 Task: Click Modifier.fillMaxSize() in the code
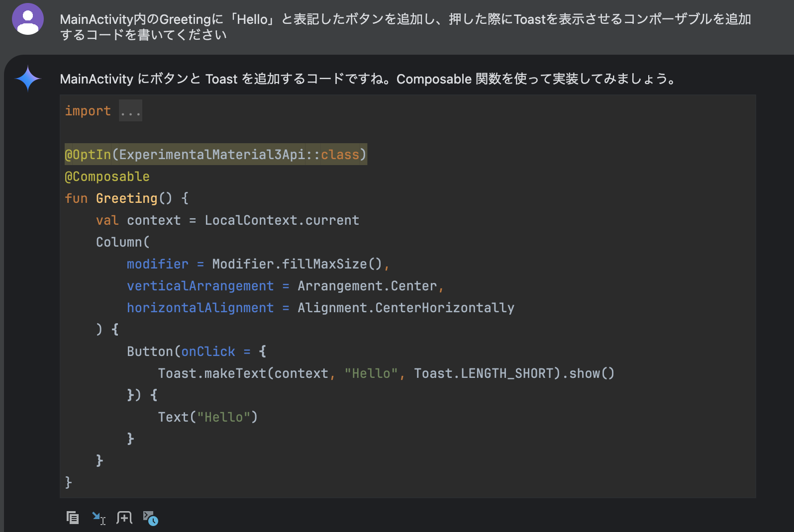pyautogui.click(x=297, y=264)
